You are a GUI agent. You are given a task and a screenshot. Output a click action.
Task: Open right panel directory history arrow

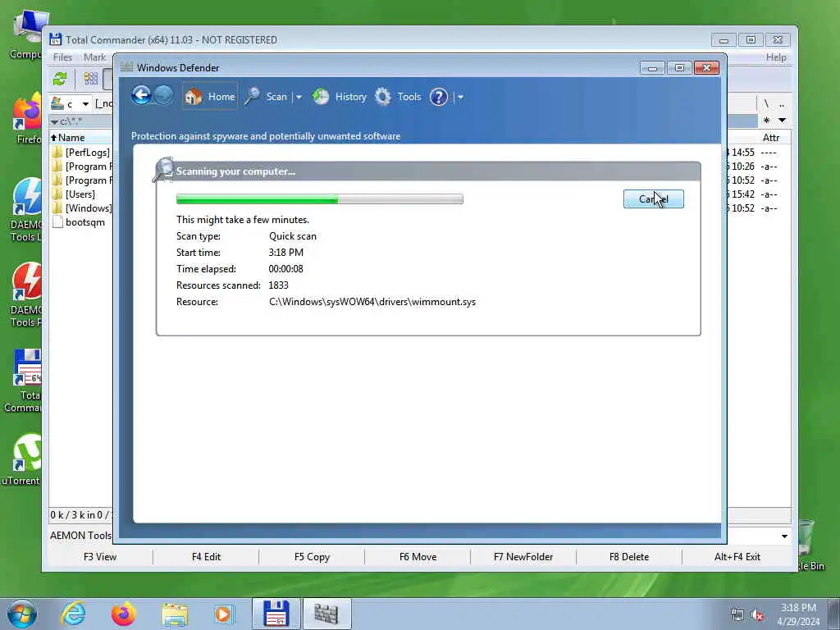[782, 121]
